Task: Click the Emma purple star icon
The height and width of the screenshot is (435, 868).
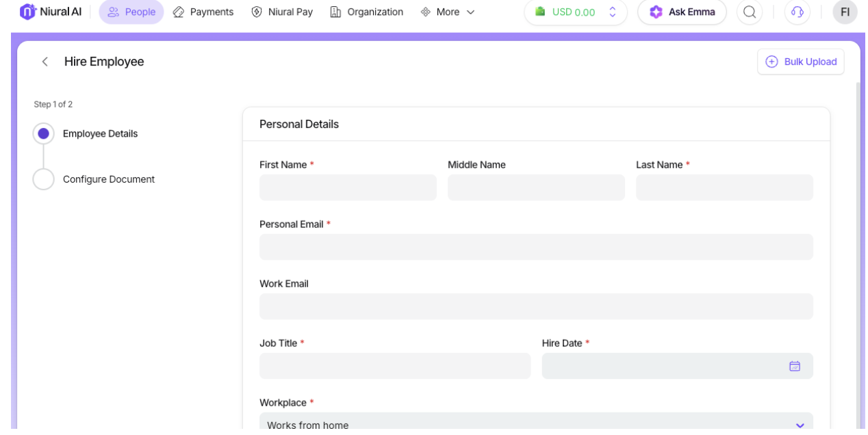Action: coord(656,12)
